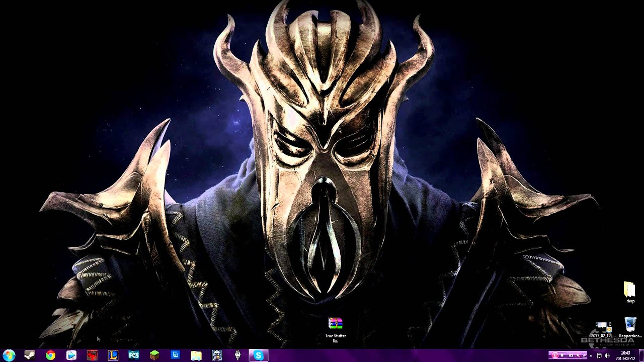644x362 pixels.
Task: Open the skull character taskbar icon
Action: [217, 355]
